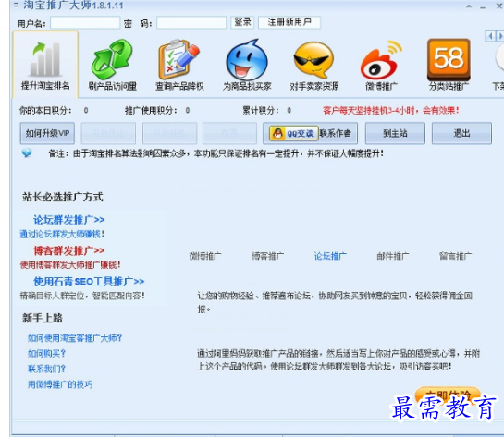This screenshot has height=437, width=504.
Task: Open the 通过论坛群发大师赚钱 link
Action: click(62, 234)
